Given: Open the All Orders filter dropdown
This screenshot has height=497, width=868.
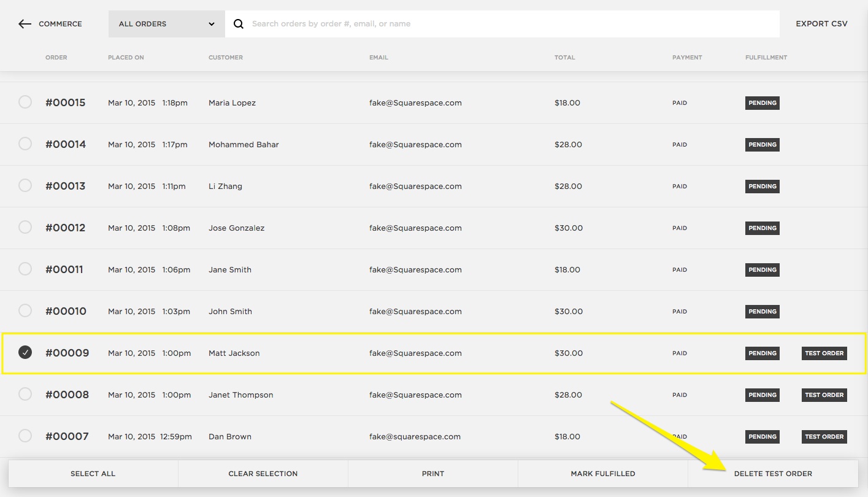Looking at the screenshot, I should (167, 24).
